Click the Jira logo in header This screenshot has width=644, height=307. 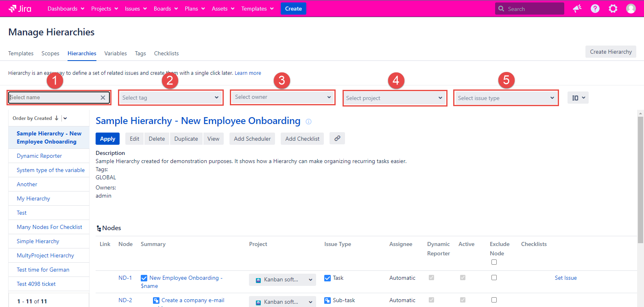[20, 9]
